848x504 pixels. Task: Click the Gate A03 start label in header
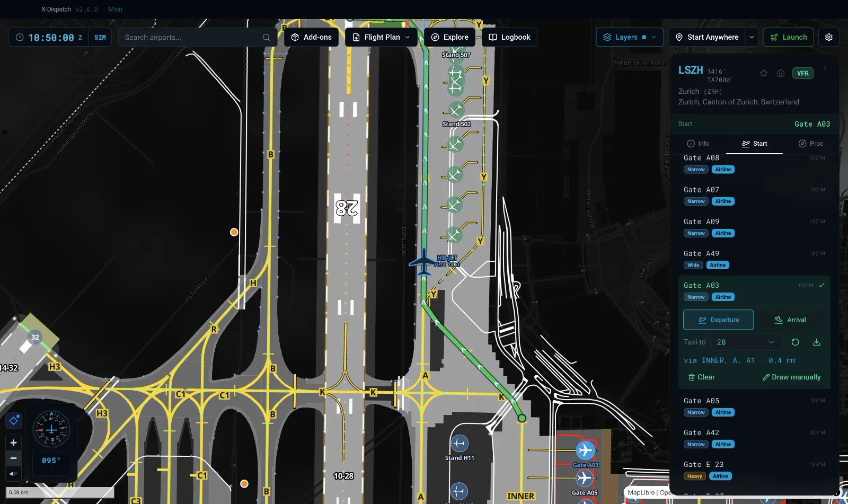[x=812, y=124]
